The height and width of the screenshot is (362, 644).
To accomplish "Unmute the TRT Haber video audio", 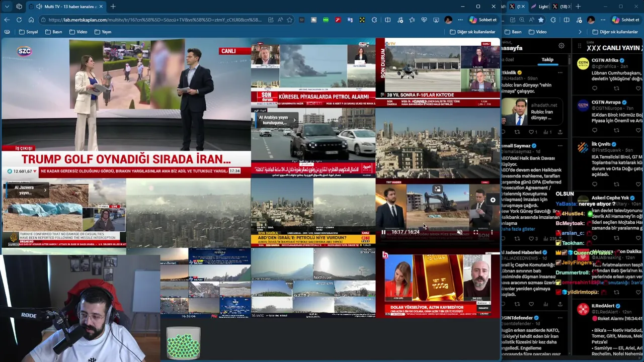I will 459,232.
